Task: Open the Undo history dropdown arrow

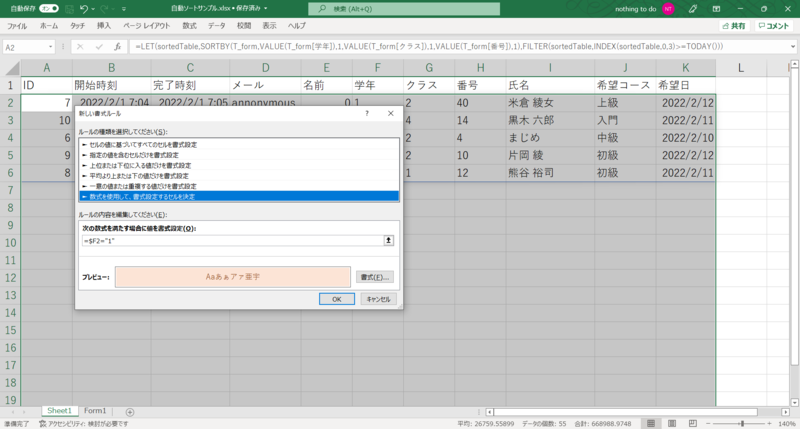Action: 93,9
